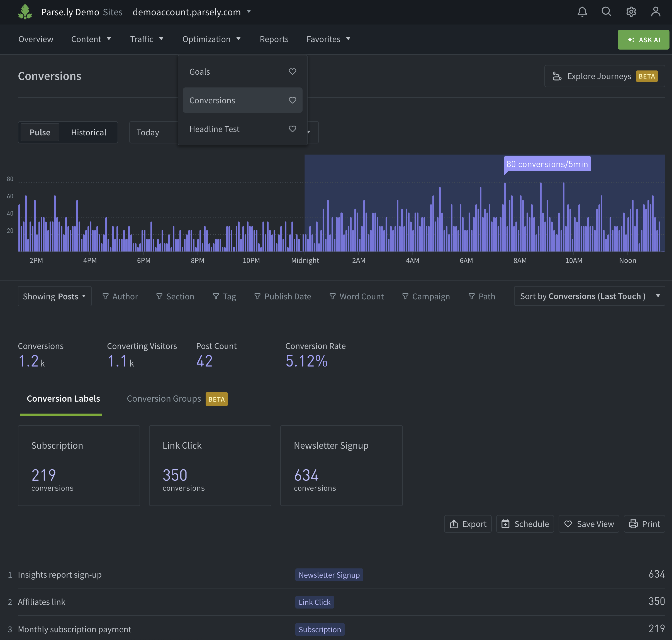Expand the Showing Posts dropdown
Image resolution: width=672 pixels, height=640 pixels.
click(x=55, y=296)
